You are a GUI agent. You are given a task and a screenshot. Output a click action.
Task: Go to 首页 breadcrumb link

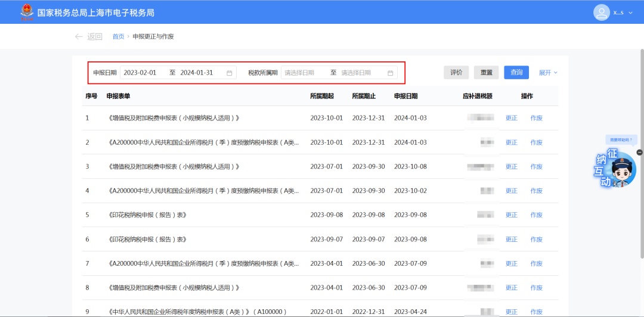pyautogui.click(x=118, y=36)
